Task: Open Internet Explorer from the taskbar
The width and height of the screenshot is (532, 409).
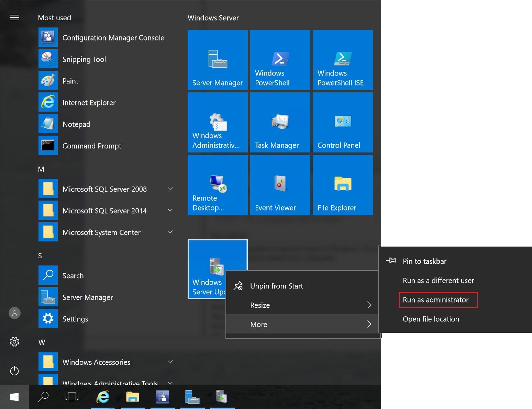Action: pyautogui.click(x=102, y=397)
